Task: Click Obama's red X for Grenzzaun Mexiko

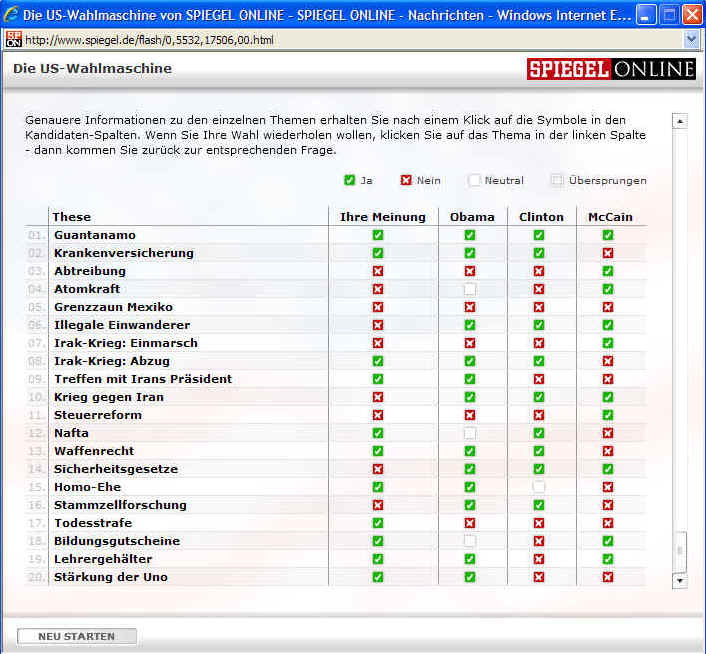Action: pyautogui.click(x=470, y=307)
